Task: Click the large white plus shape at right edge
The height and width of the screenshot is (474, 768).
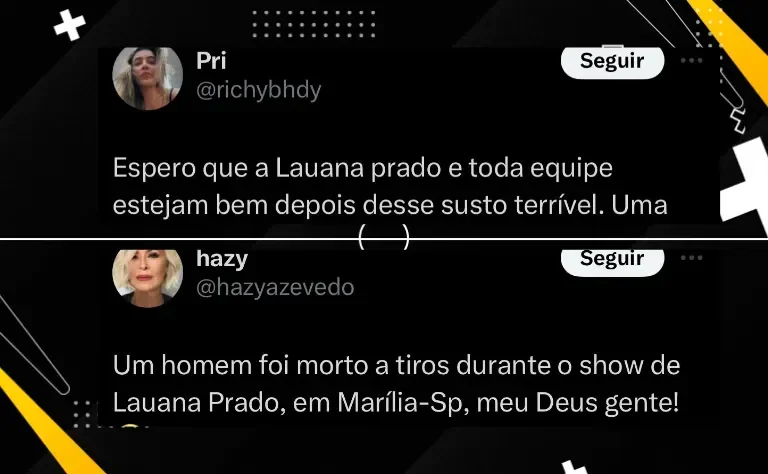Action: 744,184
